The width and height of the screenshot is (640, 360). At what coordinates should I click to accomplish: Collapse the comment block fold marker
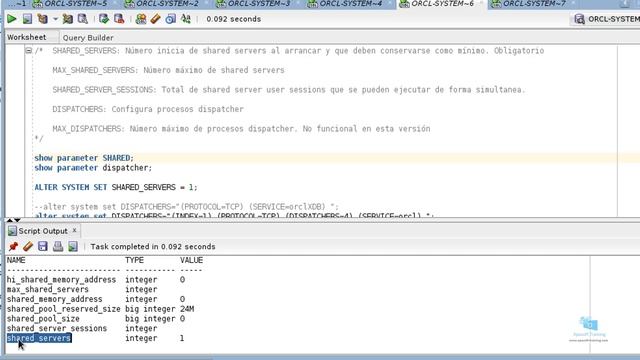coord(29,51)
